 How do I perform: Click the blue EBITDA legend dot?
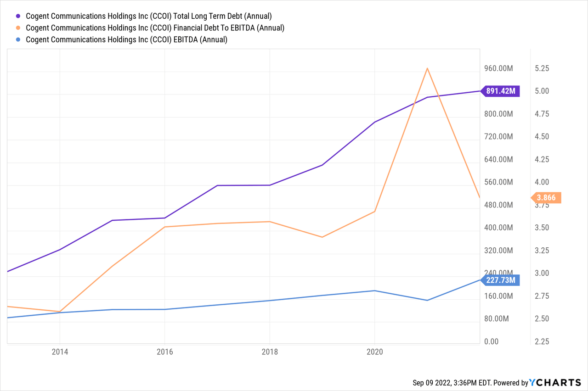coord(18,39)
